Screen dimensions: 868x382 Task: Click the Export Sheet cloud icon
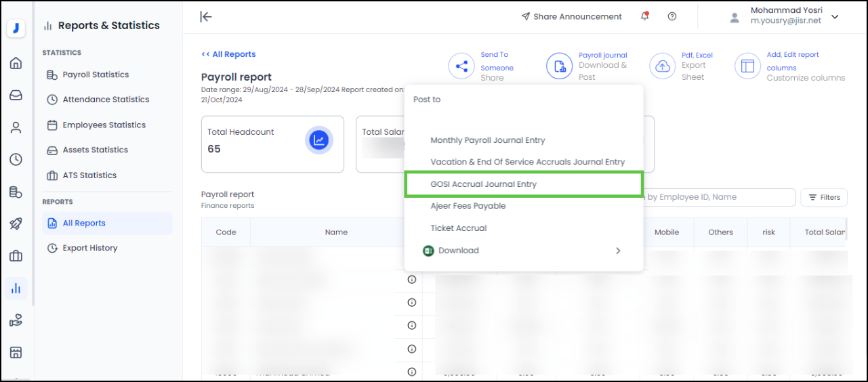[x=663, y=66]
